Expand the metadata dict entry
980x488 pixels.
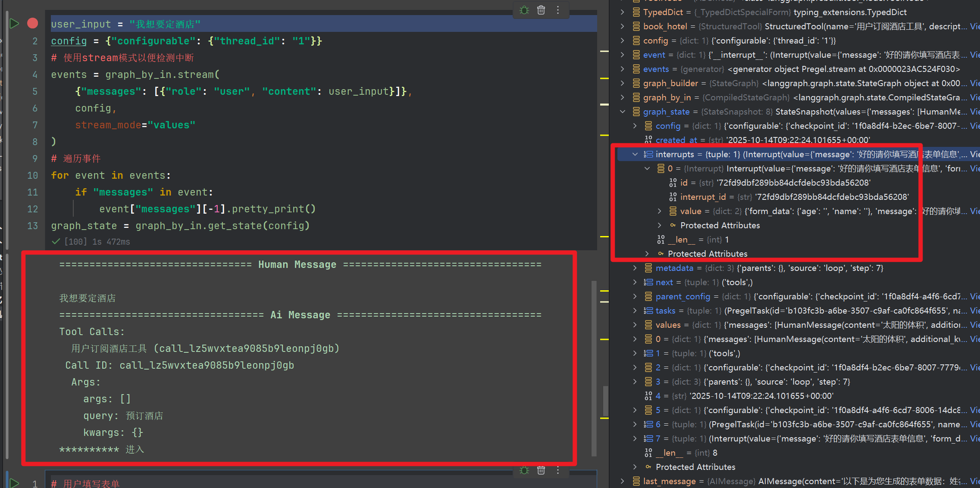coord(635,268)
